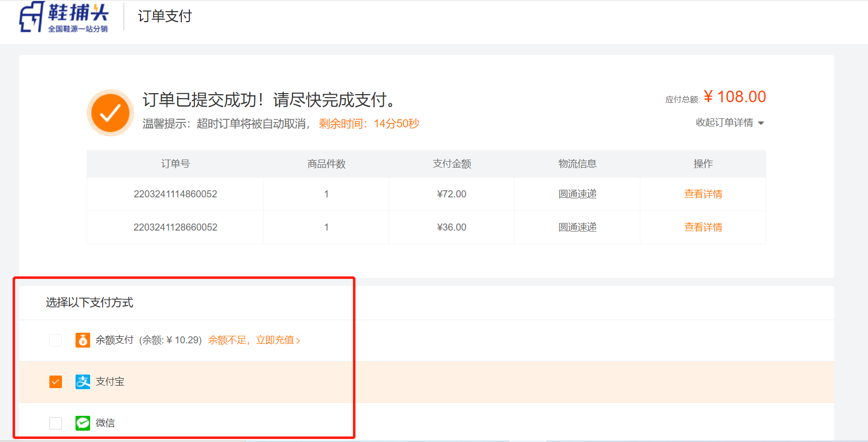Collapse order details via 收起订单详情

730,123
